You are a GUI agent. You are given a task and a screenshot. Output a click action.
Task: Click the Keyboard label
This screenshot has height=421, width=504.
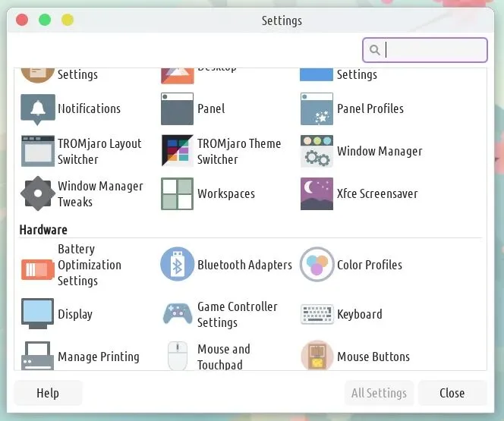(x=360, y=314)
